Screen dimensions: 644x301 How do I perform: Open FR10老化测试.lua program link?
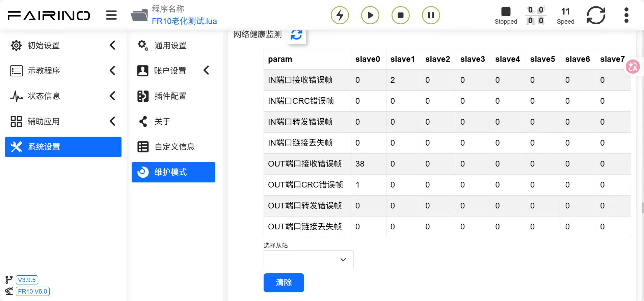click(184, 21)
